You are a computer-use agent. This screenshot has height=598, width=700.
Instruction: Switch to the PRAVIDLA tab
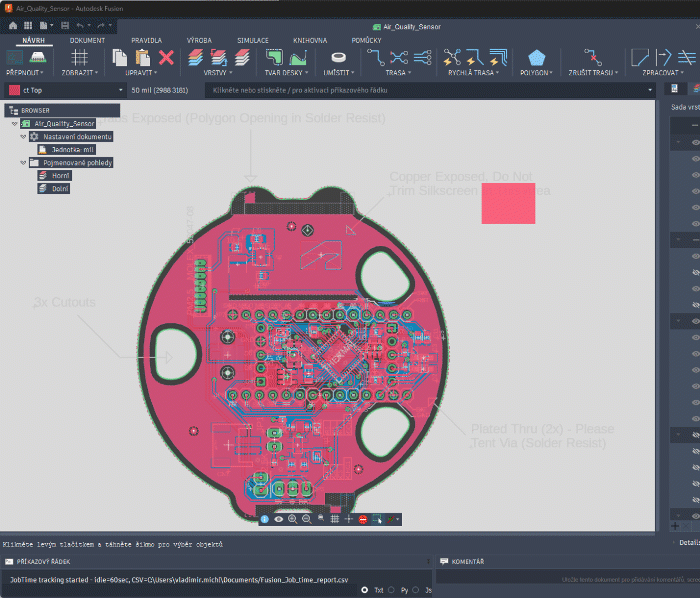coord(146,41)
